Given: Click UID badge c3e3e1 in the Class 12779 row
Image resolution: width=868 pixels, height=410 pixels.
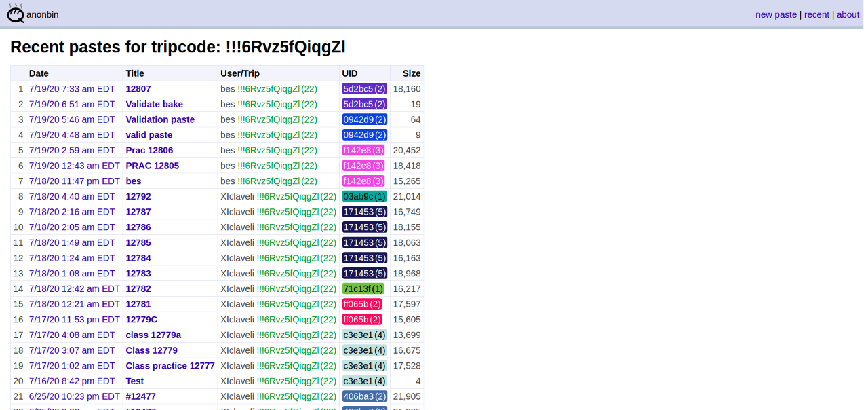Looking at the screenshot, I should coord(365,350).
